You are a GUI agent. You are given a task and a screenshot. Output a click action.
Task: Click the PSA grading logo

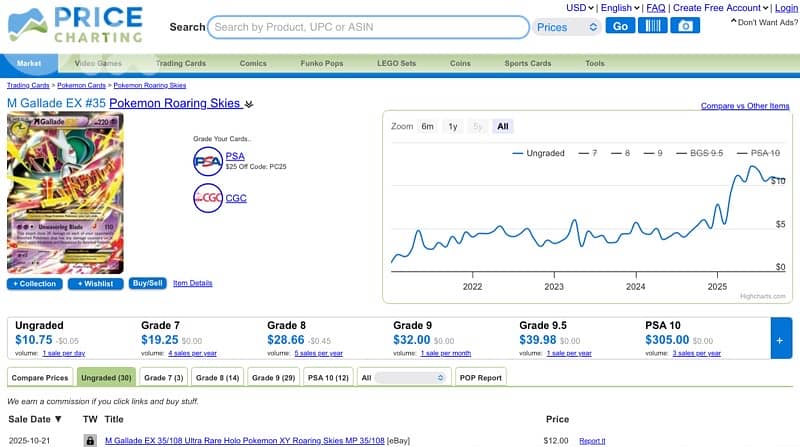point(208,160)
